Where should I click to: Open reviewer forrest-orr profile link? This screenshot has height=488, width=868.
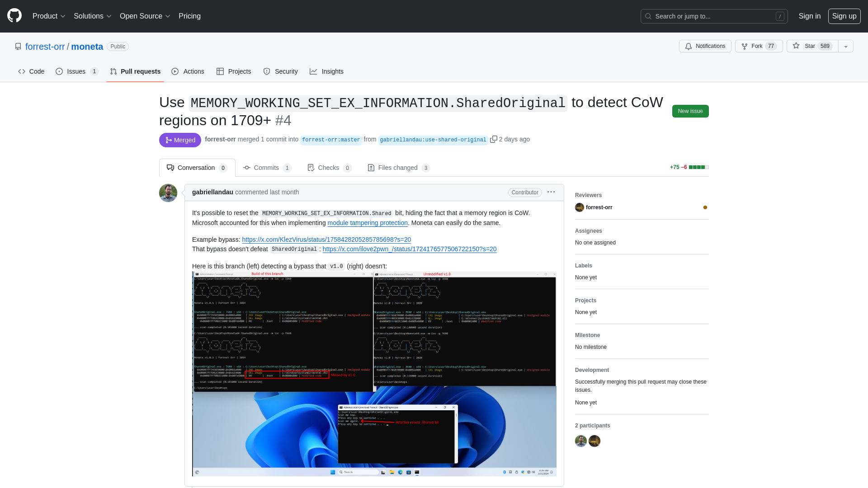pos(599,207)
